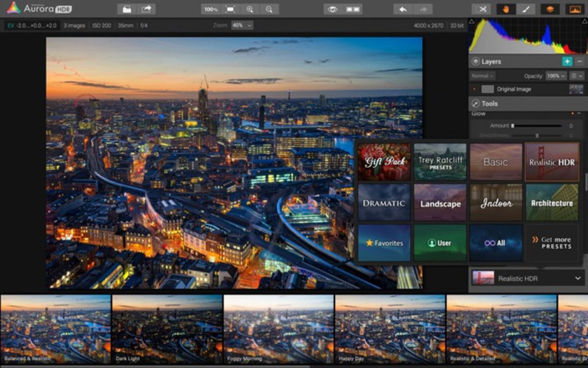
Task: Switch to the Dramatic preset category
Action: (x=384, y=202)
